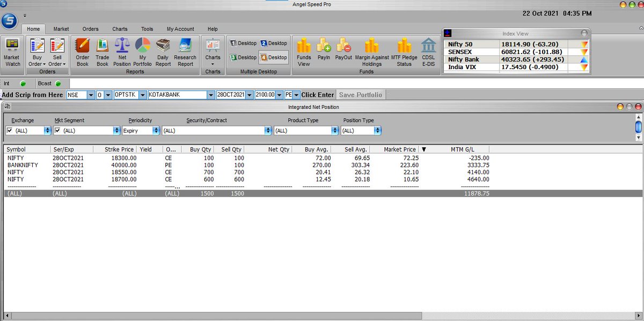The width and height of the screenshot is (644, 321).
Task: Open the Periodicity Expiry dropdown
Action: click(x=156, y=130)
